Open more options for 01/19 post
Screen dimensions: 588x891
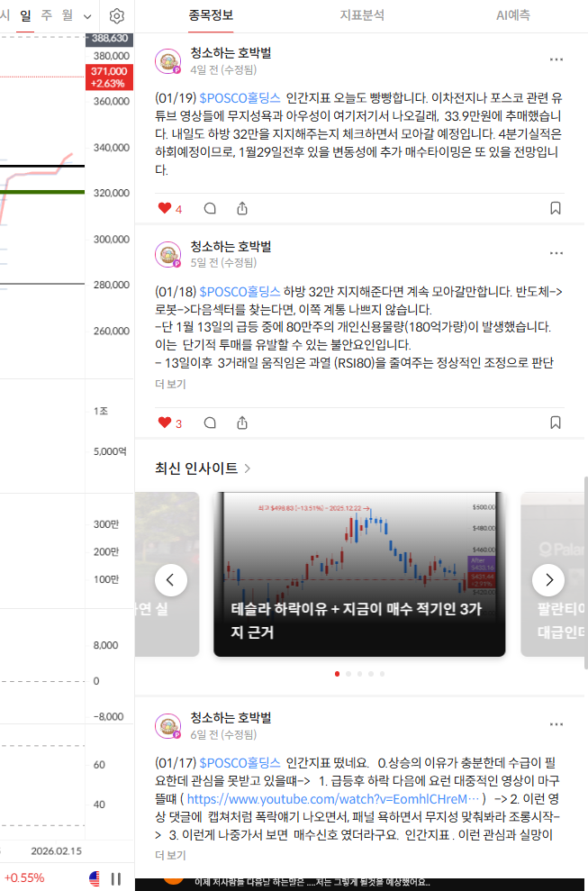(x=556, y=59)
